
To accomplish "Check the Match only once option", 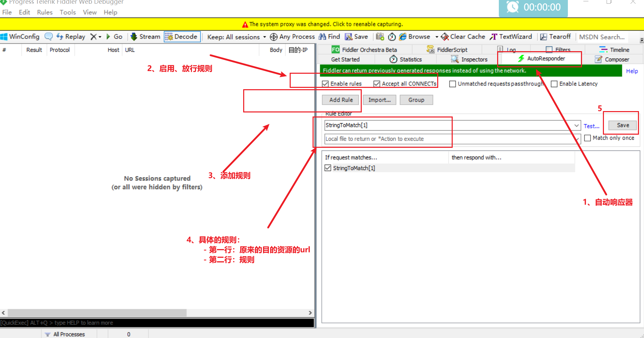I will (588, 138).
